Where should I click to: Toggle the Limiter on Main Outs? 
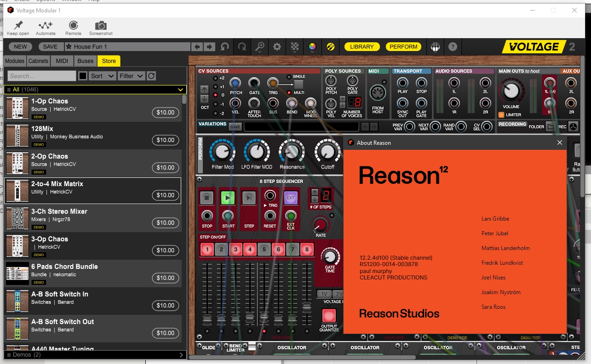501,115
